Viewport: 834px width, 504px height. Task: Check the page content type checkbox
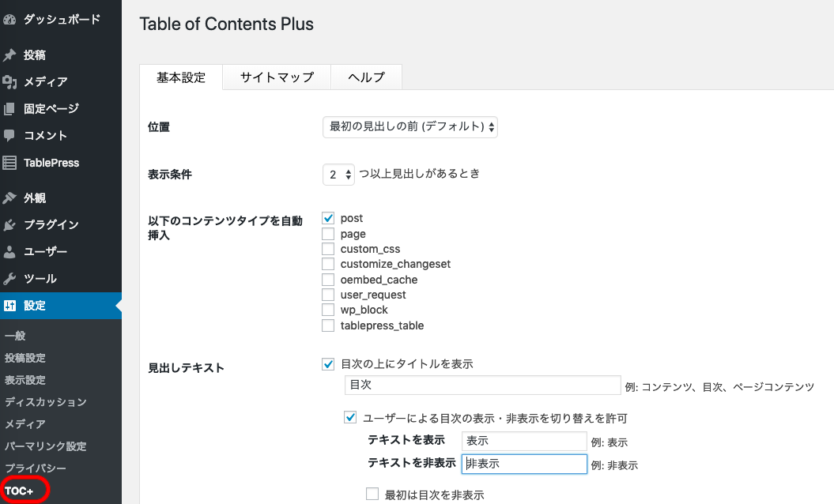(x=328, y=234)
